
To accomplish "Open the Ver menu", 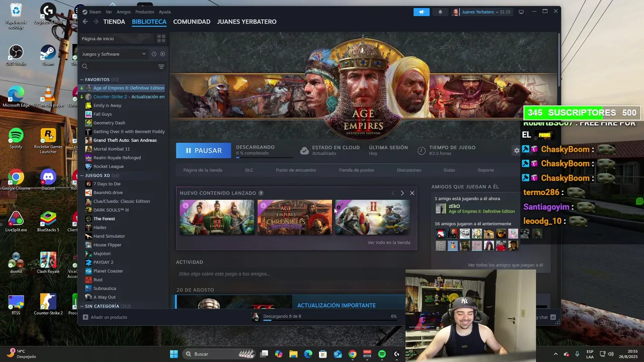I will (x=109, y=12).
